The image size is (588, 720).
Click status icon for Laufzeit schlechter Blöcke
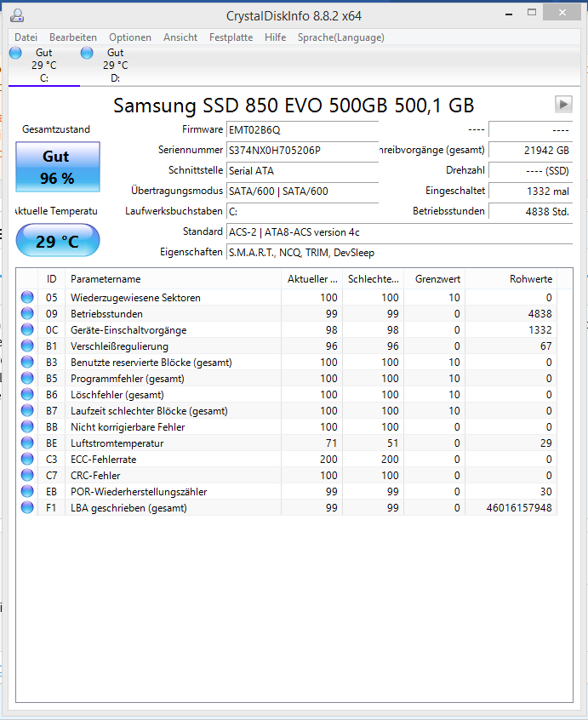coord(27,410)
